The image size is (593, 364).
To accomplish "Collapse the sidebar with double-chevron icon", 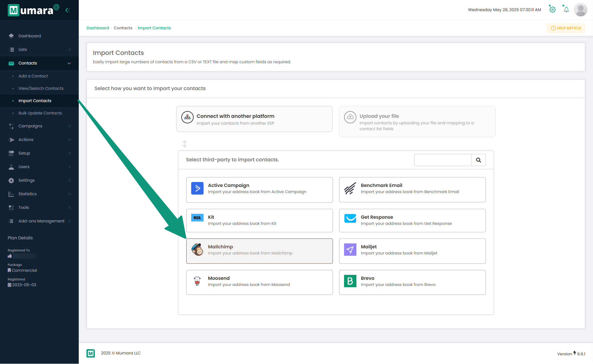I will [68, 10].
